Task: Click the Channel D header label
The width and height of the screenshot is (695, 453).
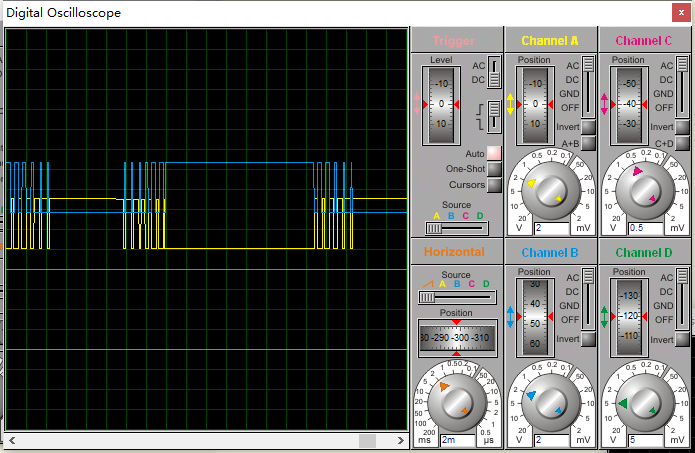Action: (x=644, y=253)
